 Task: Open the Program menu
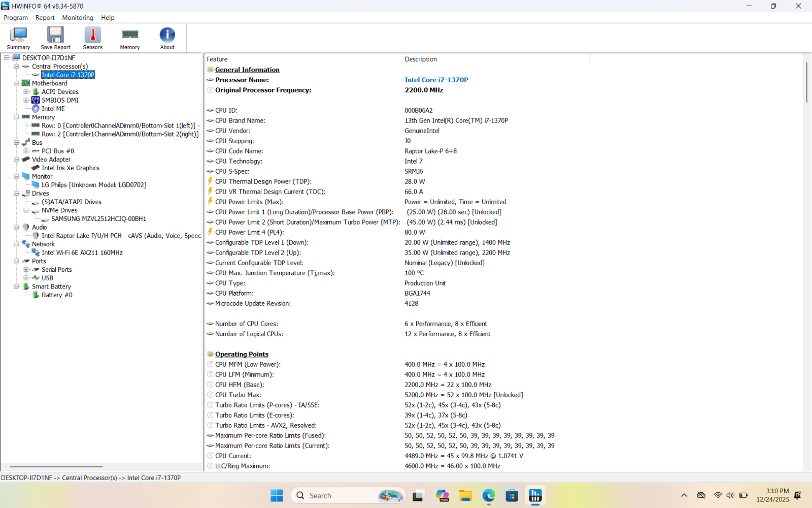pos(16,18)
